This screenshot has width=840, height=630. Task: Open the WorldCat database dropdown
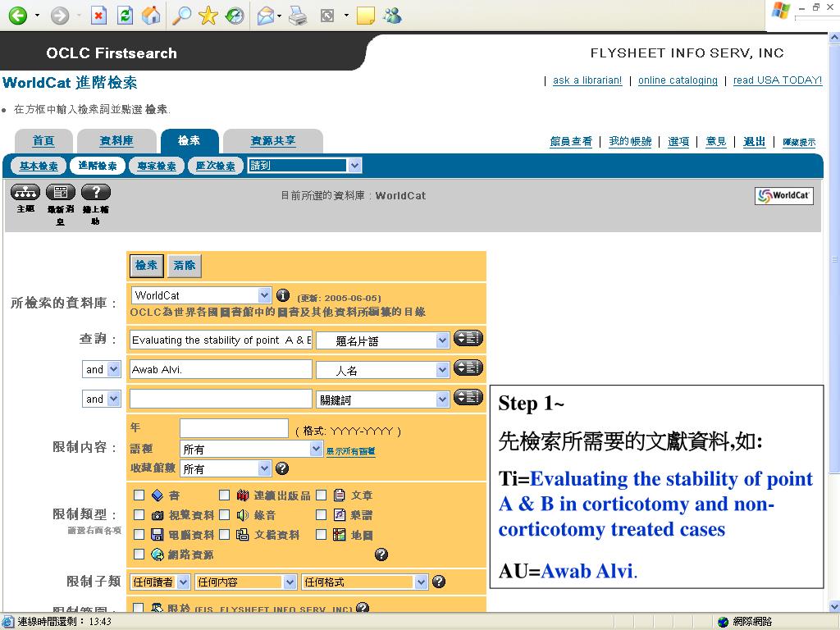click(201, 295)
